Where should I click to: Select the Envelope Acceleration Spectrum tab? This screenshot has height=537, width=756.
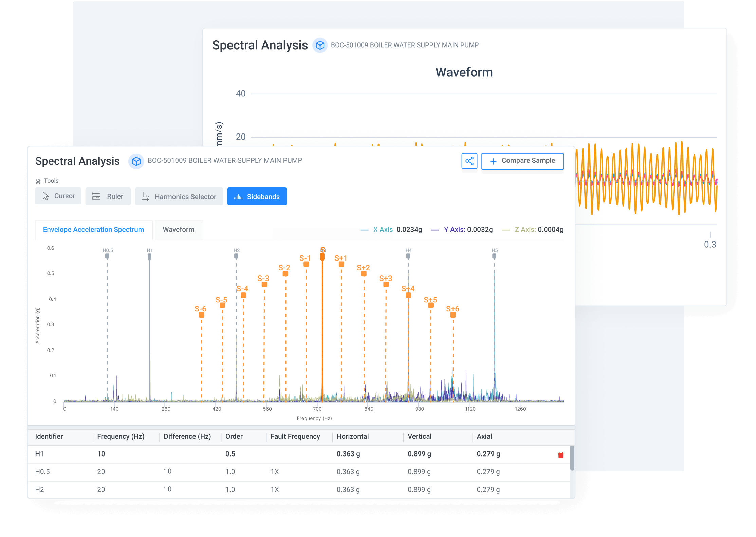[x=94, y=229]
